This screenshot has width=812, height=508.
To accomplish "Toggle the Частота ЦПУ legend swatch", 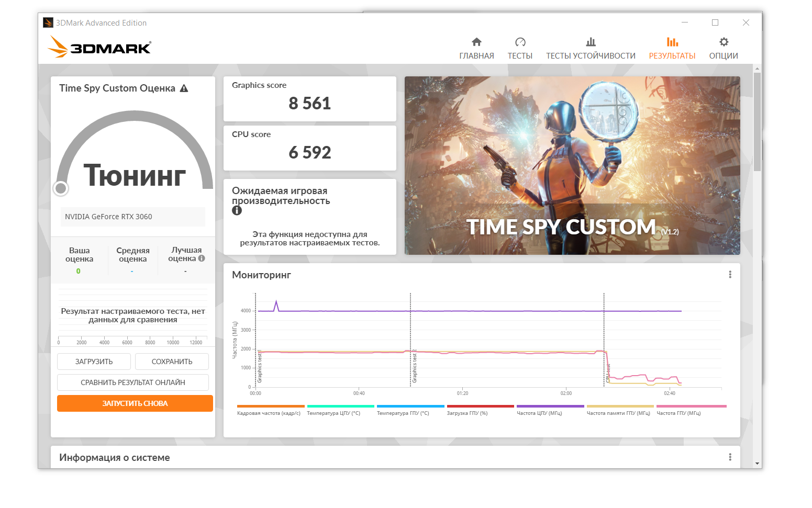I will coord(550,406).
